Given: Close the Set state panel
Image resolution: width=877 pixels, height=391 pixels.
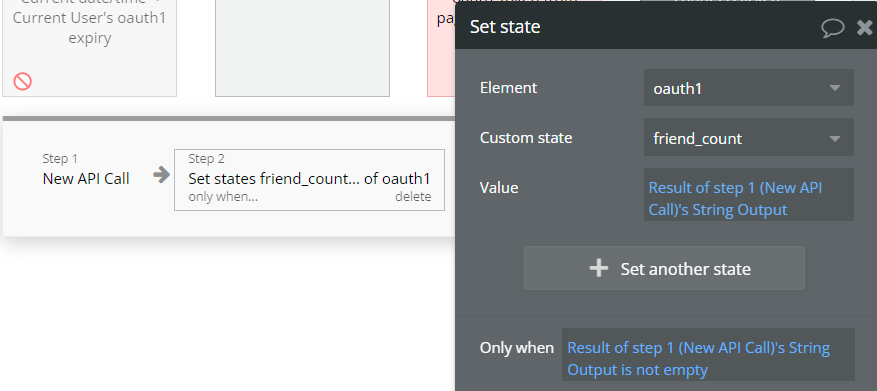Looking at the screenshot, I should (x=865, y=27).
